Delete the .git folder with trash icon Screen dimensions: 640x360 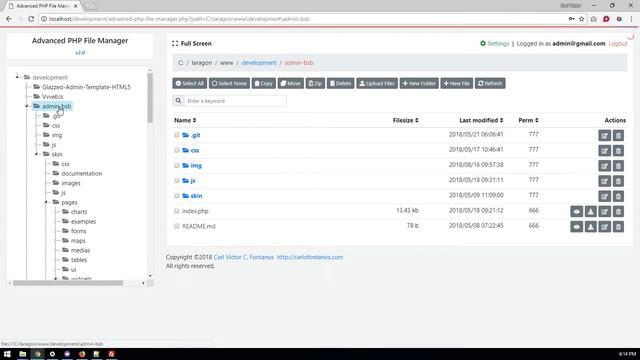(x=618, y=136)
